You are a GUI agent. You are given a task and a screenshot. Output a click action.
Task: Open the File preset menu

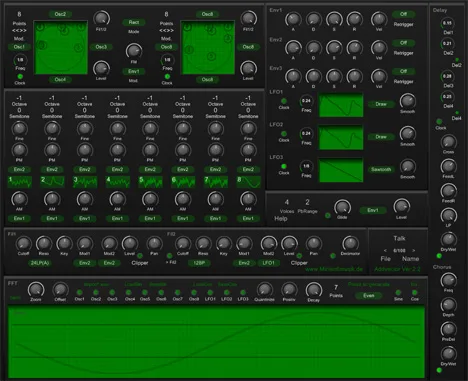(x=386, y=259)
